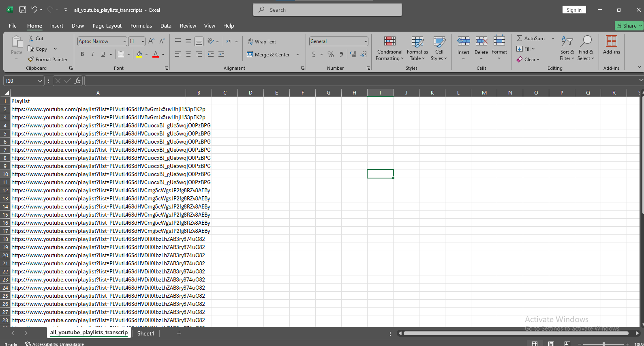The width and height of the screenshot is (644, 346).
Task: Click the Format Painter brush icon
Action: click(x=31, y=59)
